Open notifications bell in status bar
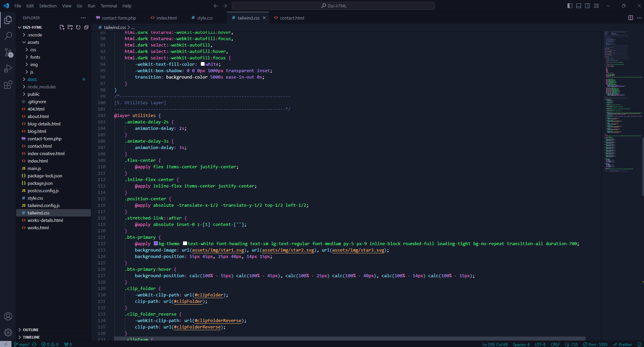The height and width of the screenshot is (347, 644). [x=639, y=344]
